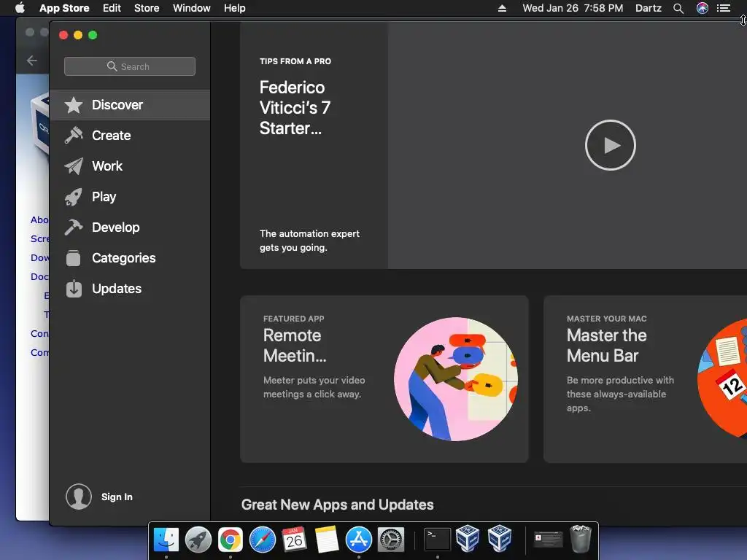Select Work in the sidebar
The height and width of the screenshot is (560, 747).
[130, 166]
